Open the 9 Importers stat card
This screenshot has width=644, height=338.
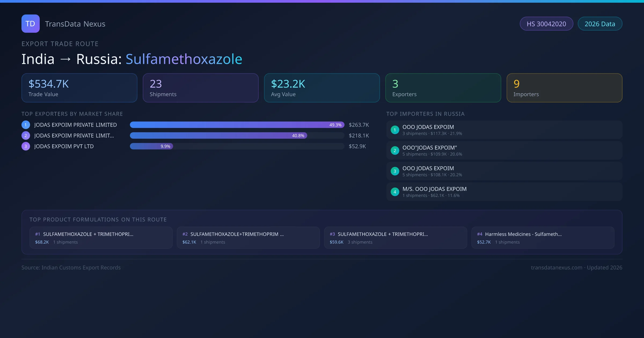click(x=564, y=88)
